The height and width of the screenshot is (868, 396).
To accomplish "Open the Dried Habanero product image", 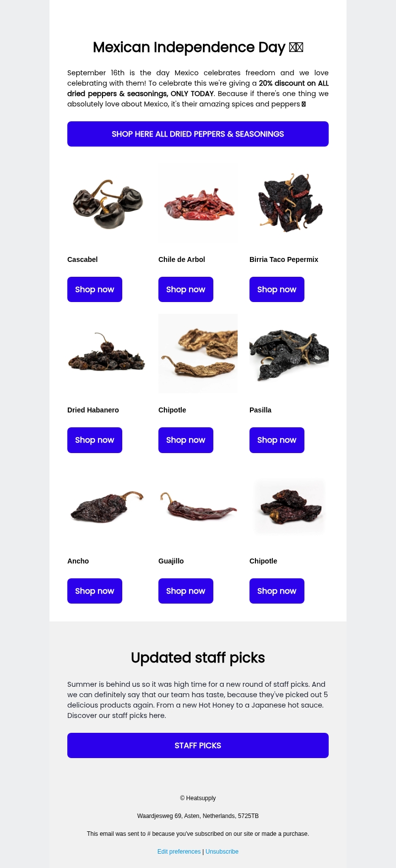I will (x=107, y=354).
